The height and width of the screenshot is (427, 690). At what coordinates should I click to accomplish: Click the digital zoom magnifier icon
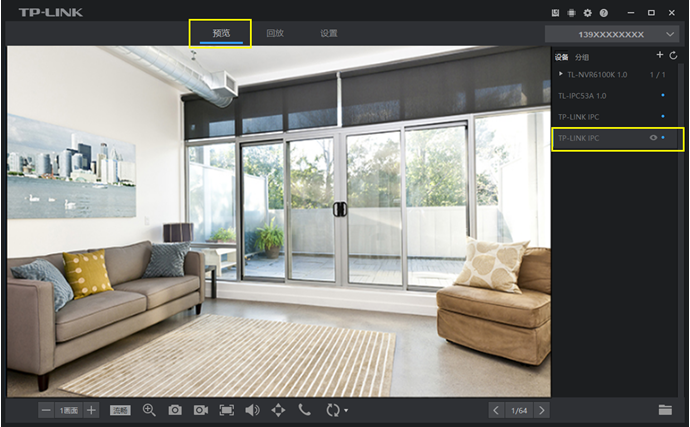click(x=149, y=410)
